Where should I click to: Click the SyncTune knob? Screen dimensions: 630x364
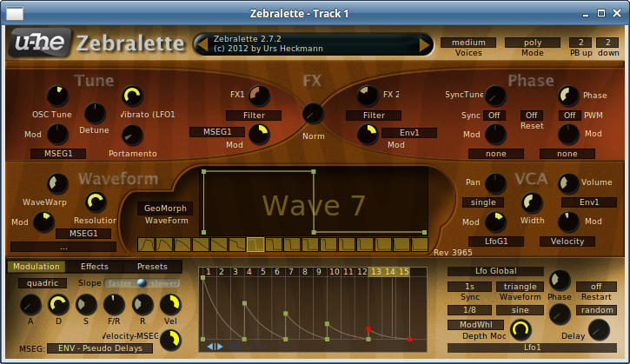pyautogui.click(x=495, y=96)
